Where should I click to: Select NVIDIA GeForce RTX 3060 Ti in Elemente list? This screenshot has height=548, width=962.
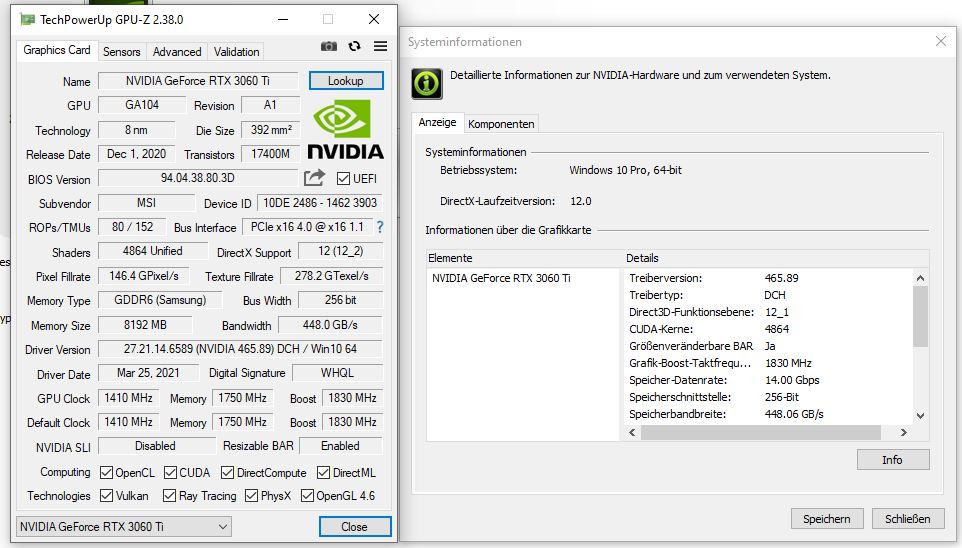click(x=501, y=278)
